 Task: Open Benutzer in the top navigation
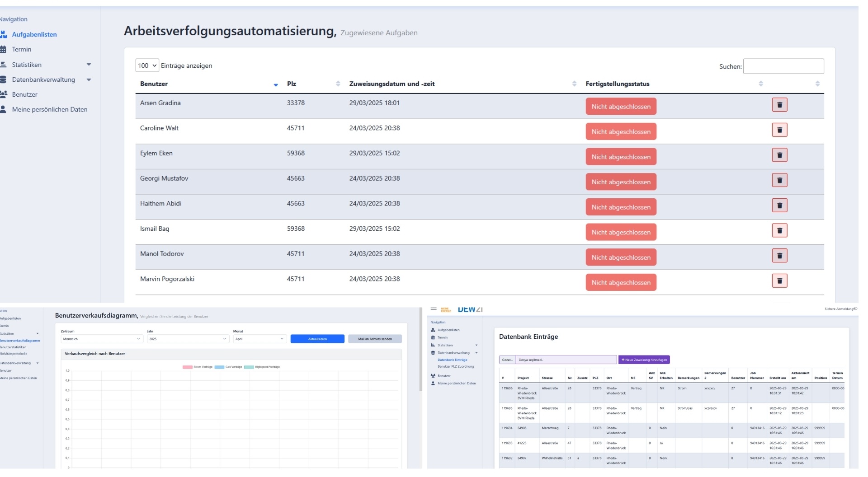click(x=24, y=94)
